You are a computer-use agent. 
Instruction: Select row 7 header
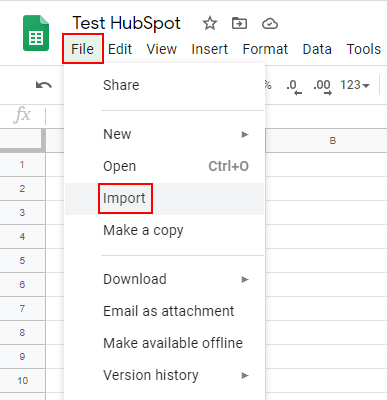tap(22, 309)
